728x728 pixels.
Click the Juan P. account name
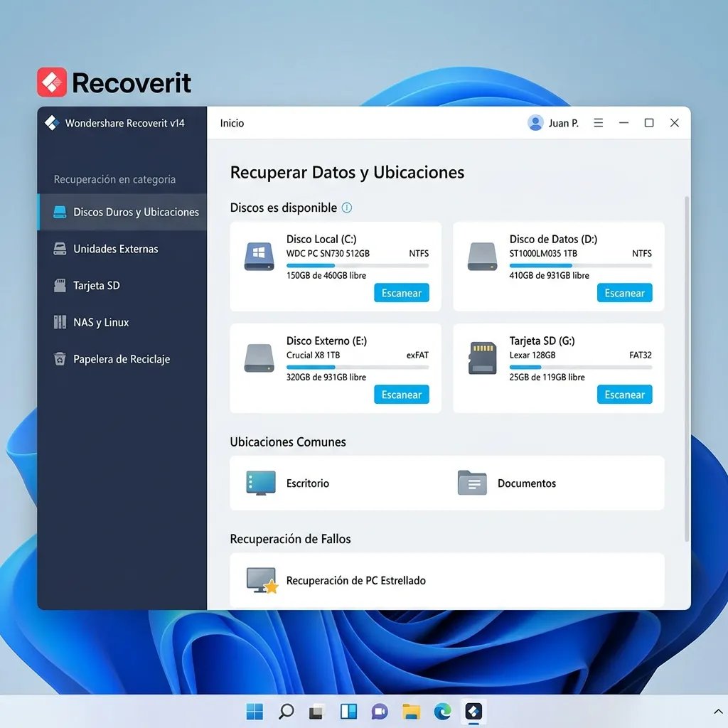pyautogui.click(x=563, y=123)
